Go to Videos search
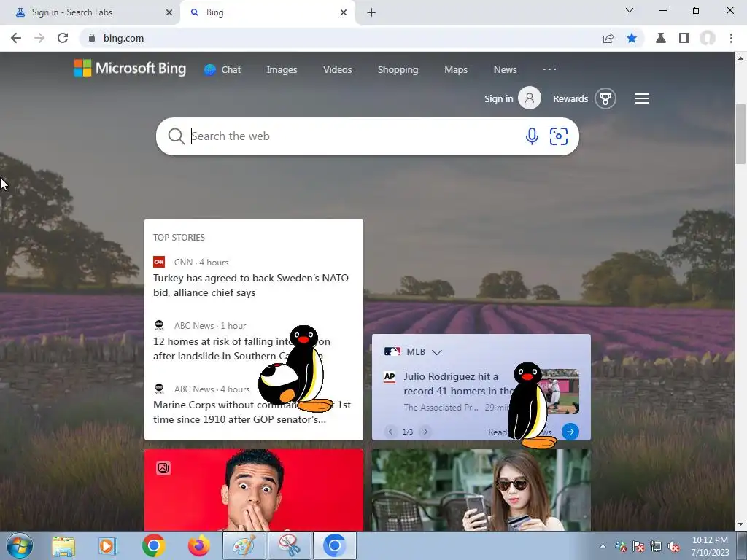Screen dimensions: 747x560 click(x=337, y=69)
